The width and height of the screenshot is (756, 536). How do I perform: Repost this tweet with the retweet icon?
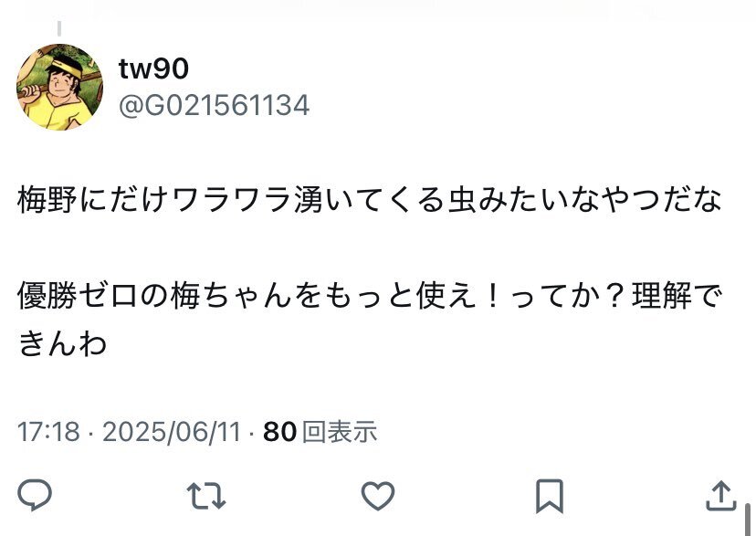(206, 496)
